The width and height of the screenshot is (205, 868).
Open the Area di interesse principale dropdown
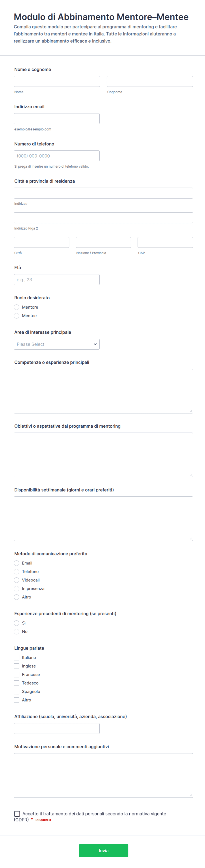click(57, 344)
